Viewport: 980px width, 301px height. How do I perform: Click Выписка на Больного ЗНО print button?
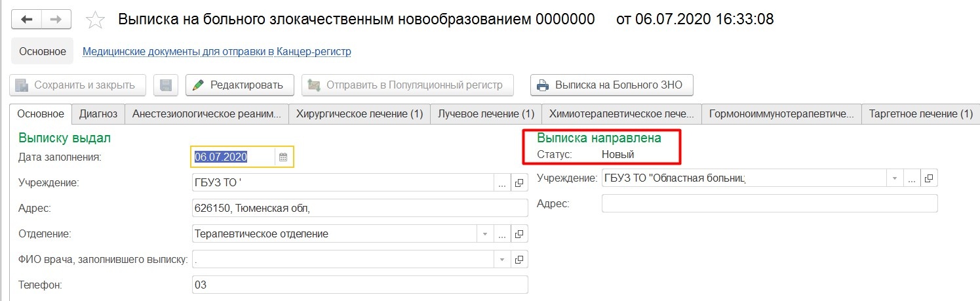point(611,85)
